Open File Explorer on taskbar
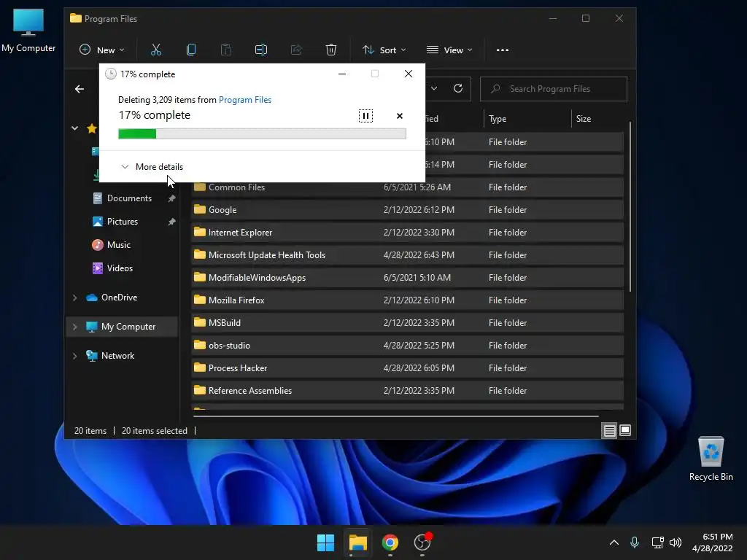Image resolution: width=747 pixels, height=560 pixels. 357,542
